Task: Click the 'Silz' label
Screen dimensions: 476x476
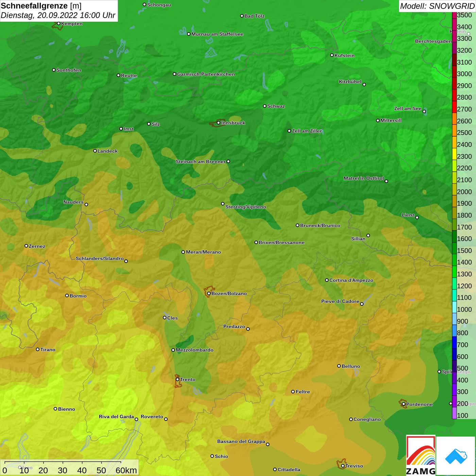Action: point(156,124)
